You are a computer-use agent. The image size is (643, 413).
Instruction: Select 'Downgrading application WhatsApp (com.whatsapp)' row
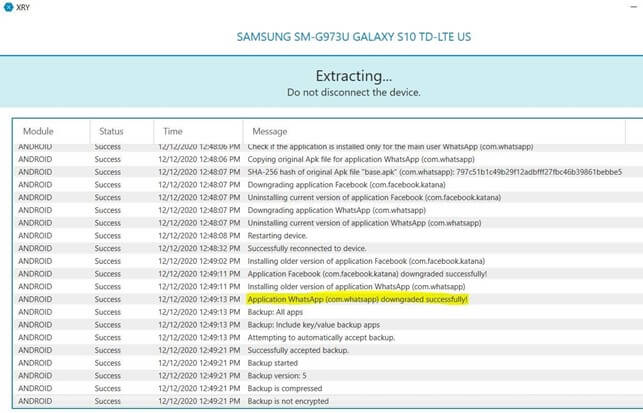(x=326, y=210)
